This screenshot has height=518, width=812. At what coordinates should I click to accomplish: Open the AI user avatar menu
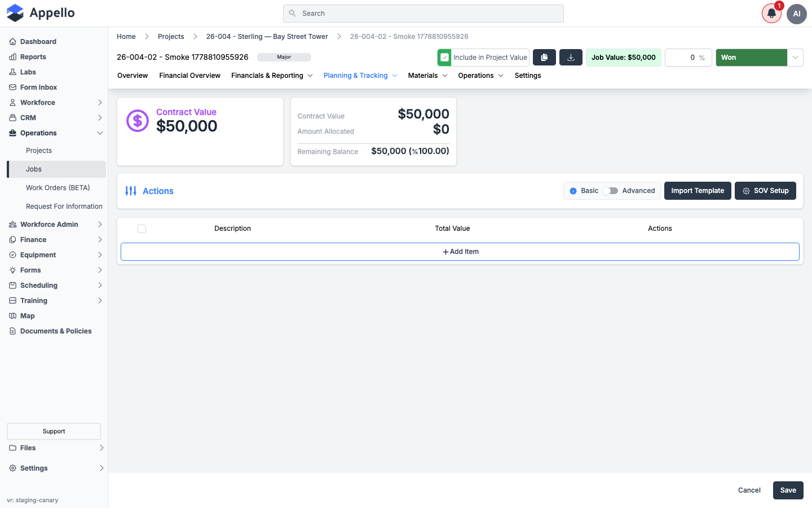[x=797, y=14]
